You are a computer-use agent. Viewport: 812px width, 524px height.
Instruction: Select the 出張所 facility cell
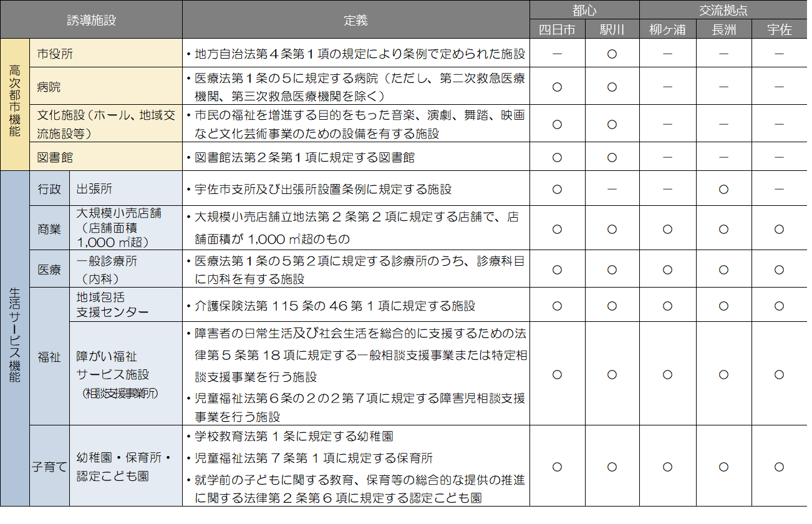(126, 189)
